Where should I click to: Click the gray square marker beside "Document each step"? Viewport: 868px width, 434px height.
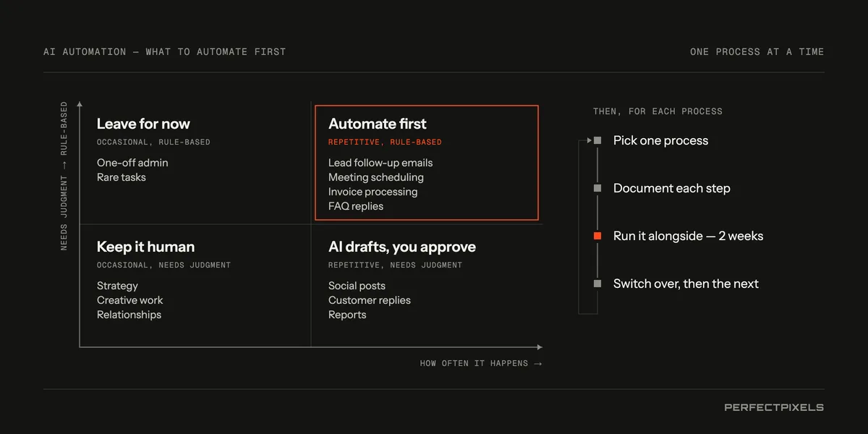[x=597, y=188]
